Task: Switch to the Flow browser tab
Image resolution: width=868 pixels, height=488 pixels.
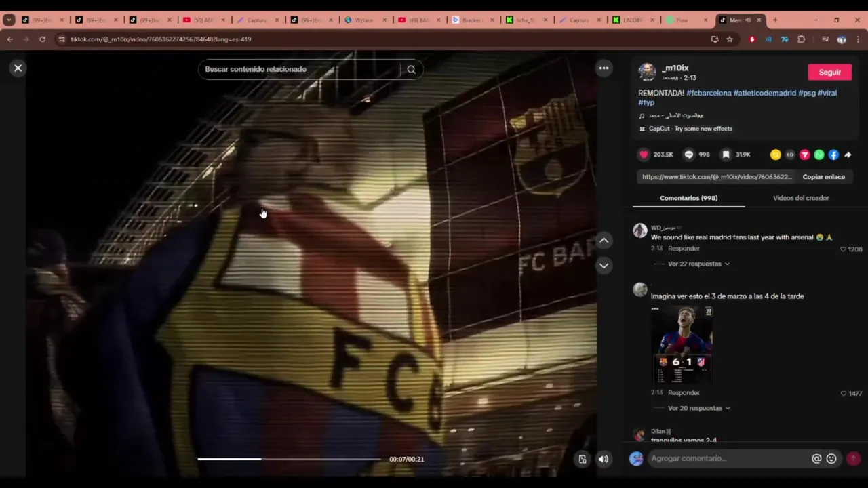Action: pos(688,20)
